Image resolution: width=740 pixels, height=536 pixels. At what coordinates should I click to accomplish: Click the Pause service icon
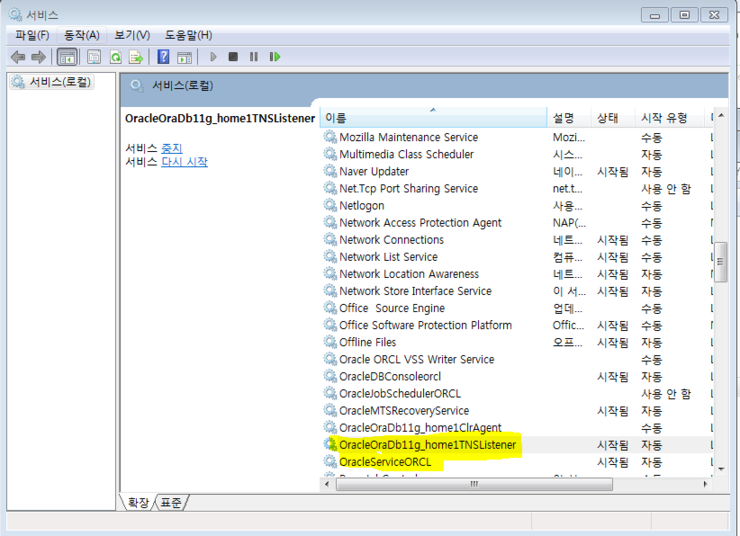[x=254, y=57]
